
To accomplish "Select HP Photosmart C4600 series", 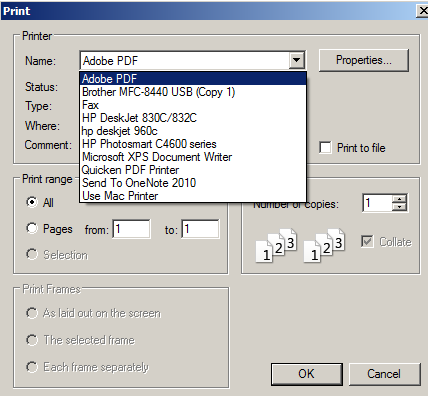I will coord(193,144).
